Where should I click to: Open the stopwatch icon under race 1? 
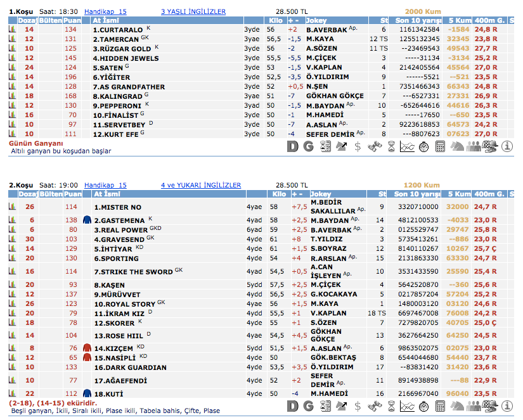pyautogui.click(x=424, y=146)
